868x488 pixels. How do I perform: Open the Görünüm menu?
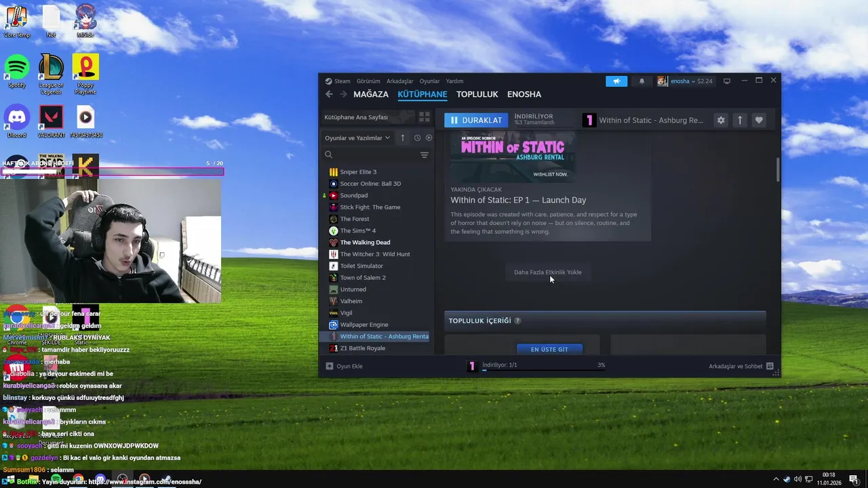[368, 81]
